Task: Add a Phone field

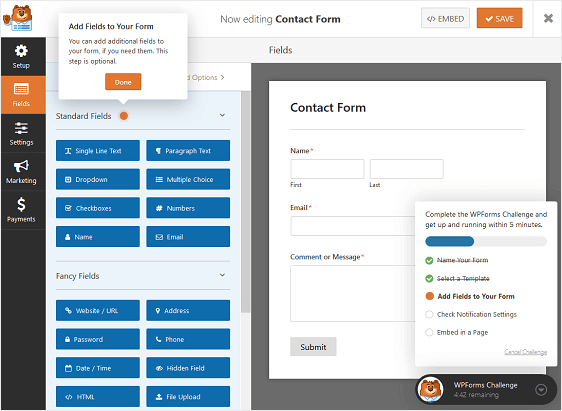Action: click(x=188, y=339)
